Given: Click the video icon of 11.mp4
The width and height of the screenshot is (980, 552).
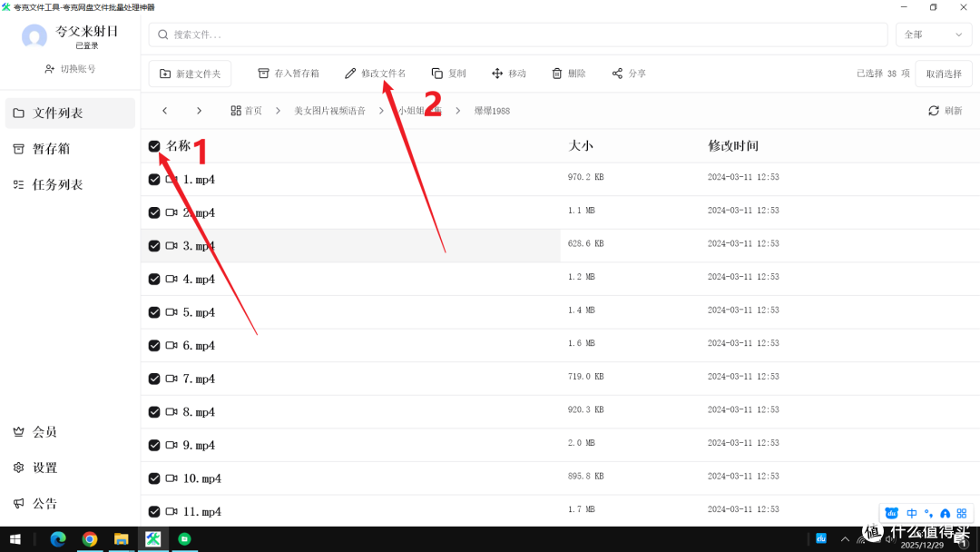Looking at the screenshot, I should 171,511.
